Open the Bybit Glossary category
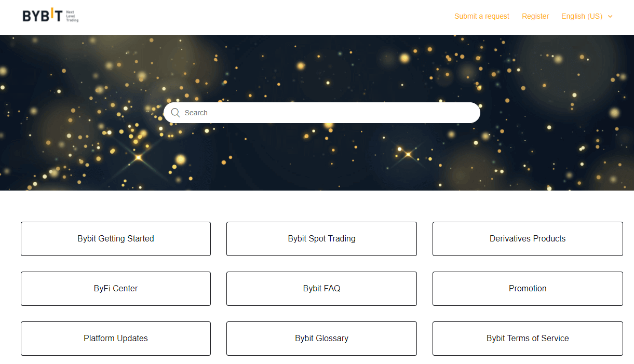Image resolution: width=634 pixels, height=364 pixels. coord(321,339)
